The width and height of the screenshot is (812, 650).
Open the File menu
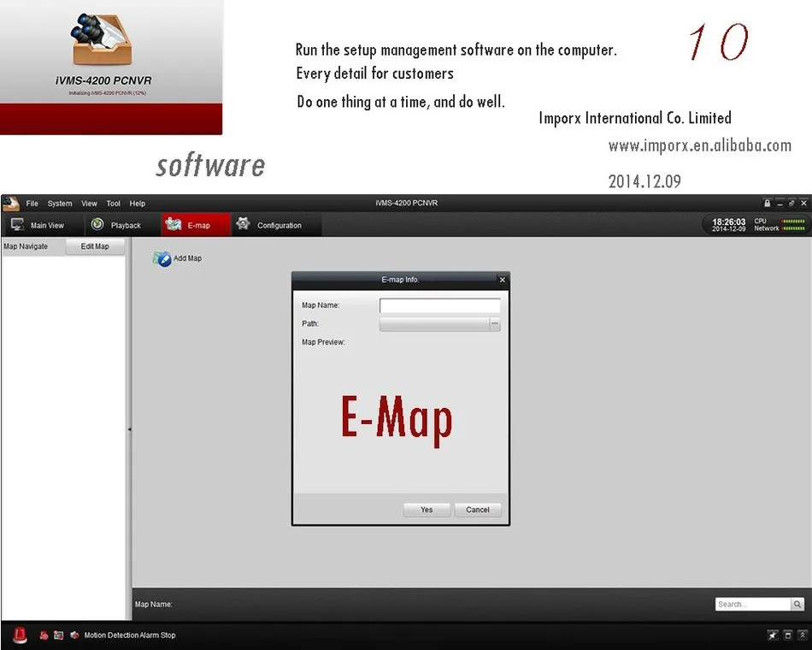(x=32, y=204)
